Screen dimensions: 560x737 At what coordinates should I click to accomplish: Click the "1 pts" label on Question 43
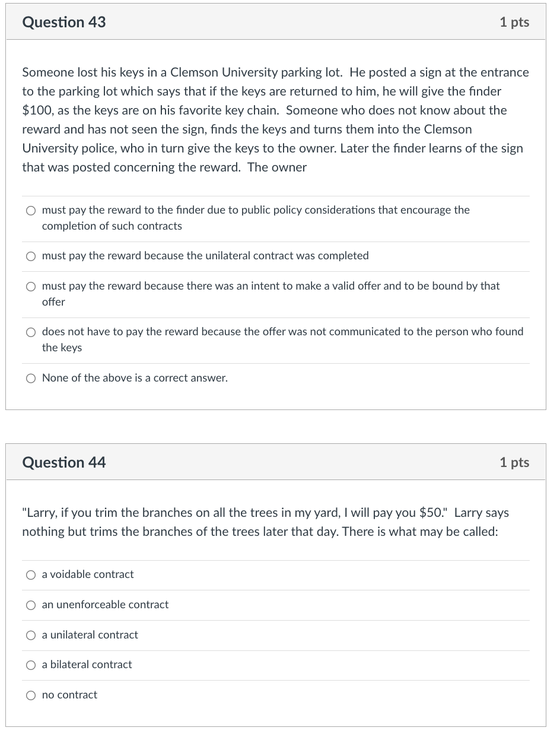pos(514,22)
